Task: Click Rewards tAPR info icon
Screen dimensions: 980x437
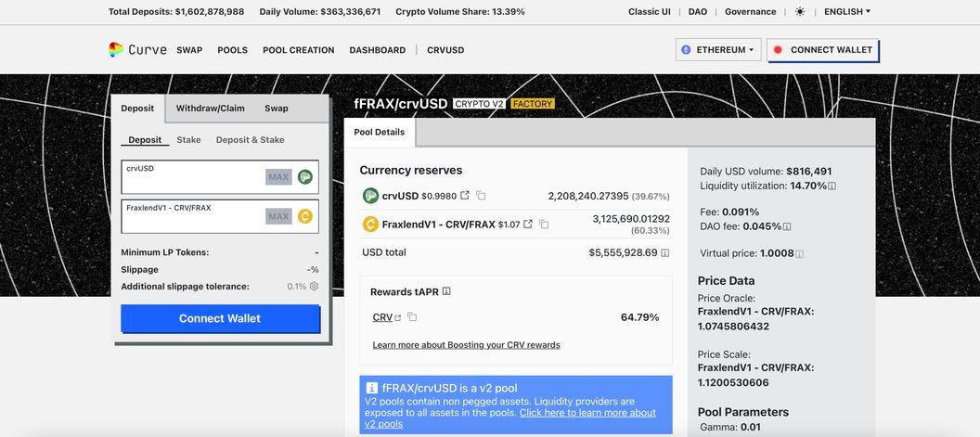Action: [446, 291]
